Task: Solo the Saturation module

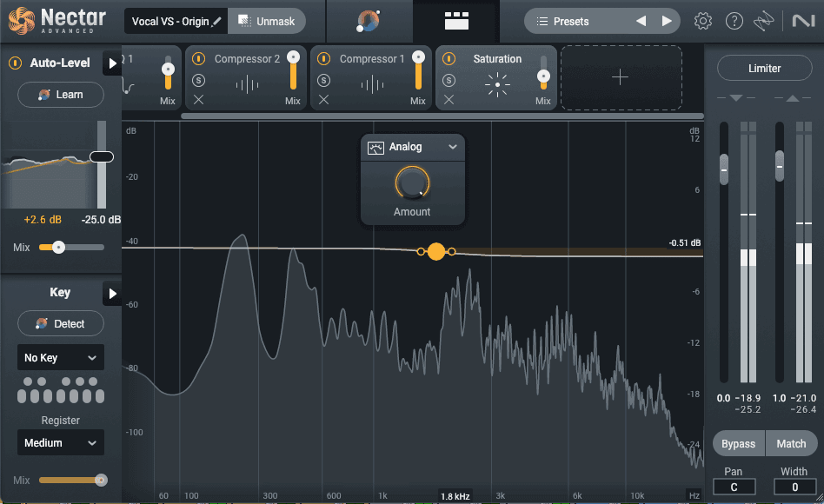Action: 449,81
